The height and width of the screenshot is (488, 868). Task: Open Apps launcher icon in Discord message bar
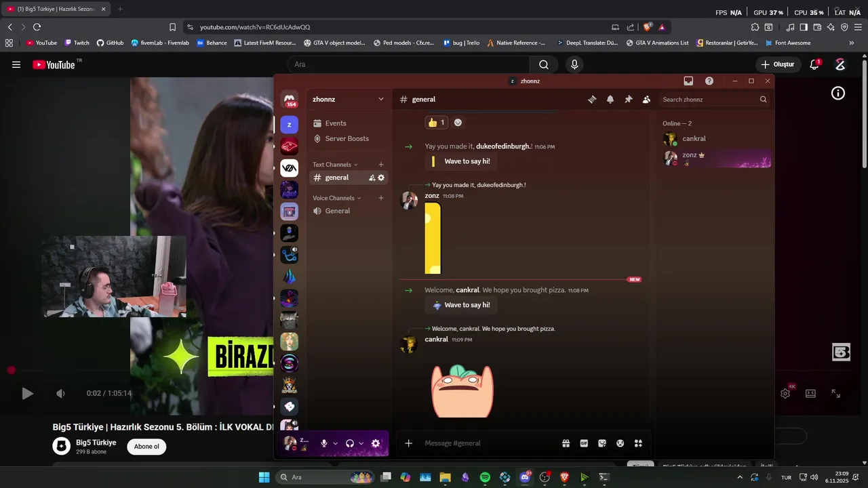pyautogui.click(x=638, y=443)
